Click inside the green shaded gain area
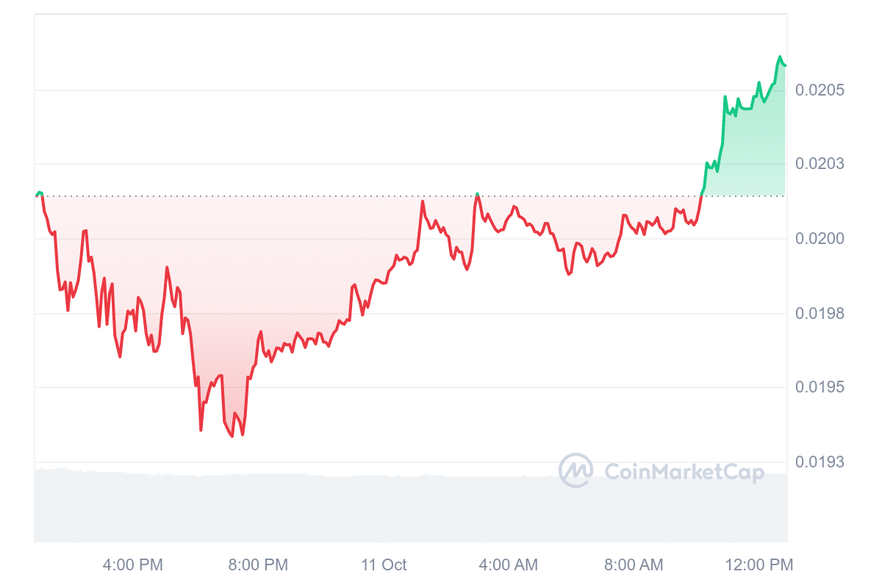The height and width of the screenshot is (588, 882). pyautogui.click(x=750, y=154)
